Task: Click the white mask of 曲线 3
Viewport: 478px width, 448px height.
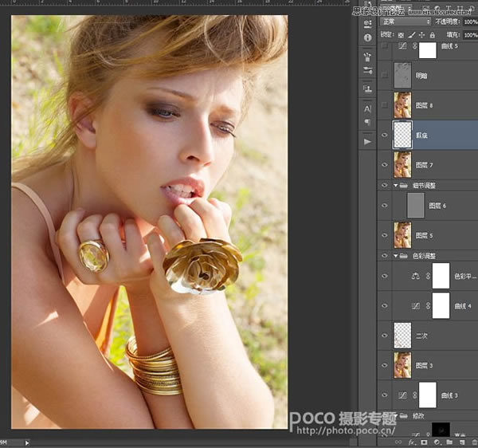Action: [428, 395]
